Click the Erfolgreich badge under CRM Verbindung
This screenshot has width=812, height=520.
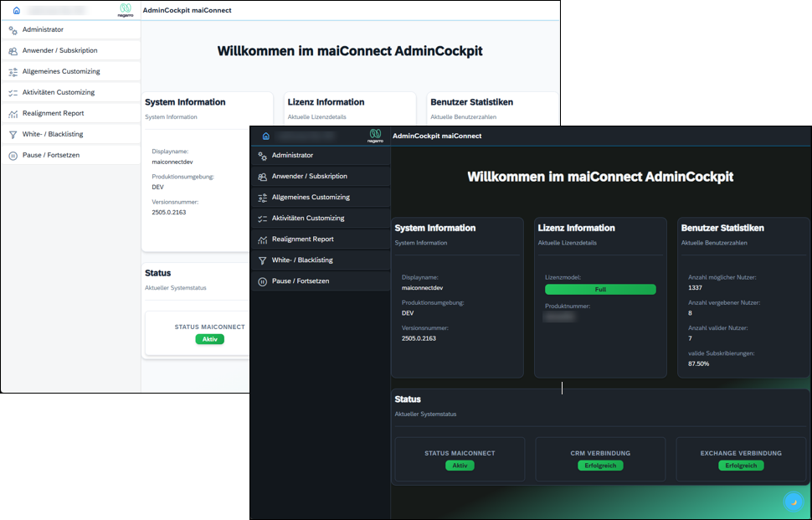point(600,466)
